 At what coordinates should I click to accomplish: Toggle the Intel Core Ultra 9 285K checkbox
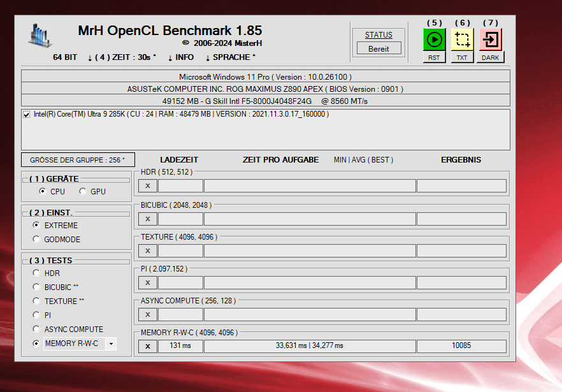[27, 114]
